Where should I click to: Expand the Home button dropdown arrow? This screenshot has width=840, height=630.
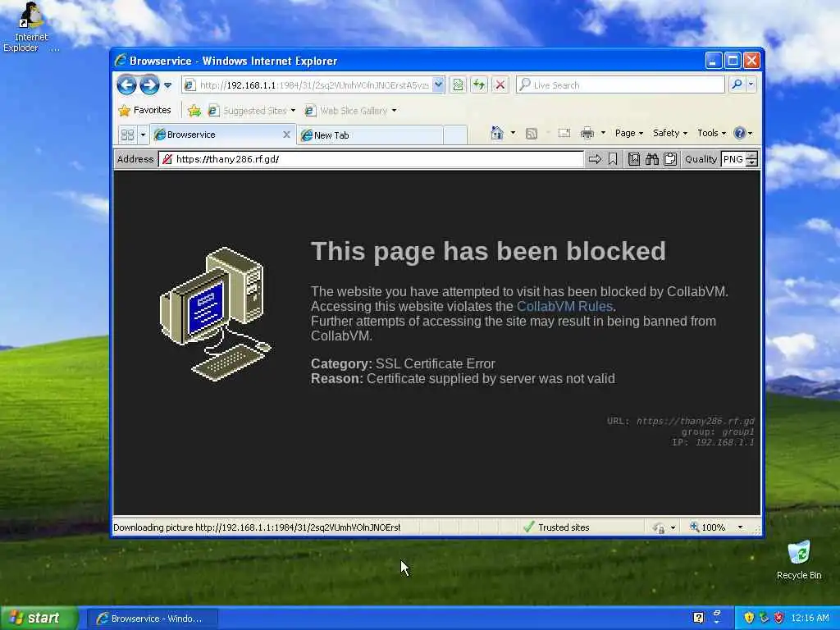coord(513,133)
